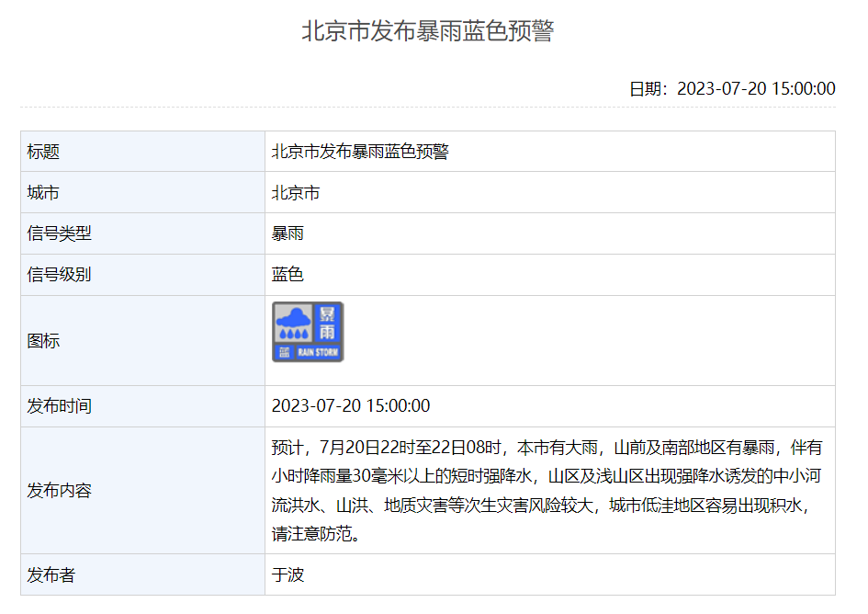Image resolution: width=868 pixels, height=614 pixels.
Task: Click the page heading 北京市发布暴雨蓝色预警
Action: 428,31
